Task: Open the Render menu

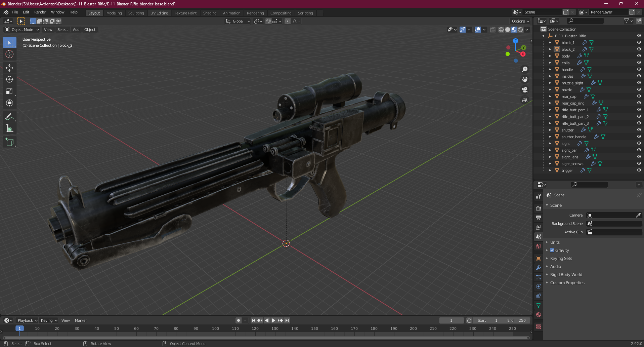Action: (40, 12)
